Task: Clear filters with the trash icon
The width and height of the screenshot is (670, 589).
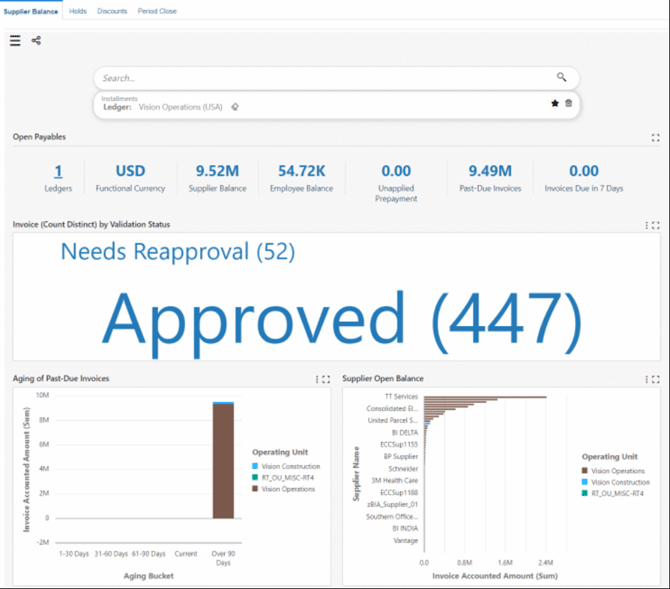Action: point(569,103)
